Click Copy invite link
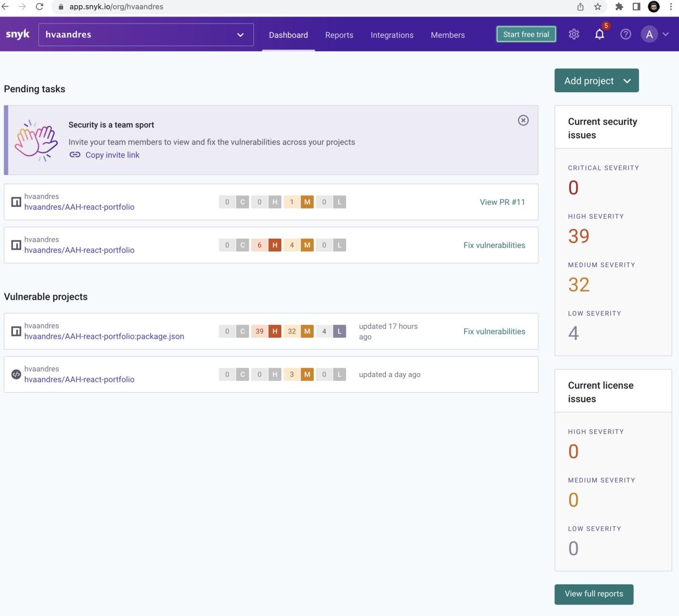This screenshot has height=616, width=679. tap(113, 155)
